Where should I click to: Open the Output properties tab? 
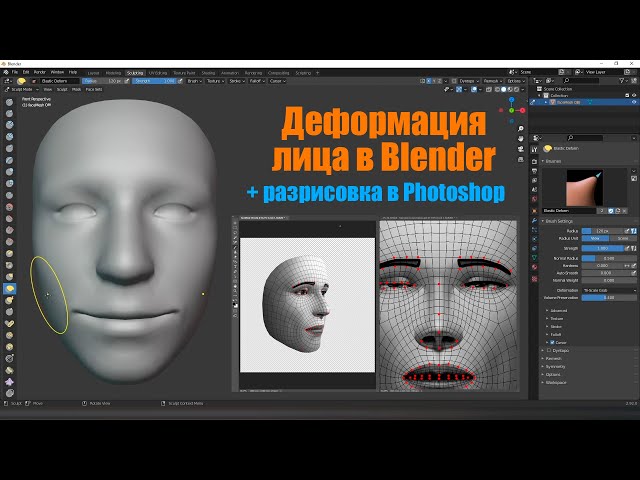534,171
